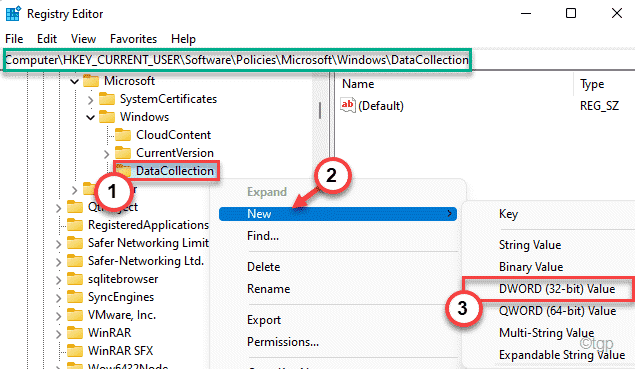Viewport: 635px width, 369px height.
Task: Select the SyncEngines folder icon
Action: (x=75, y=297)
